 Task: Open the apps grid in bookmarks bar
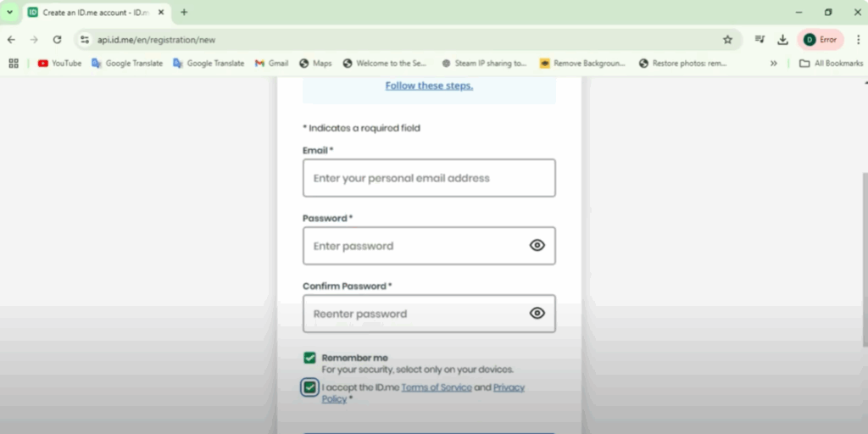[x=14, y=63]
